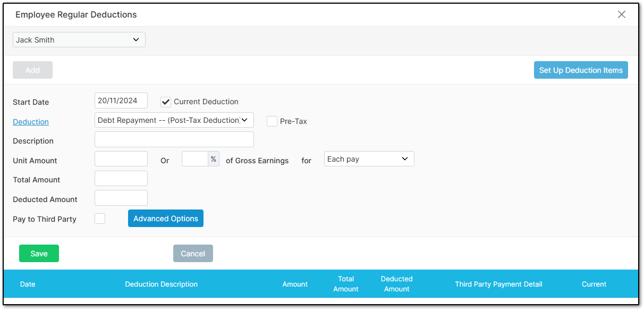Tick the Pre-Tax checkbox
This screenshot has width=644, height=310.
click(272, 121)
